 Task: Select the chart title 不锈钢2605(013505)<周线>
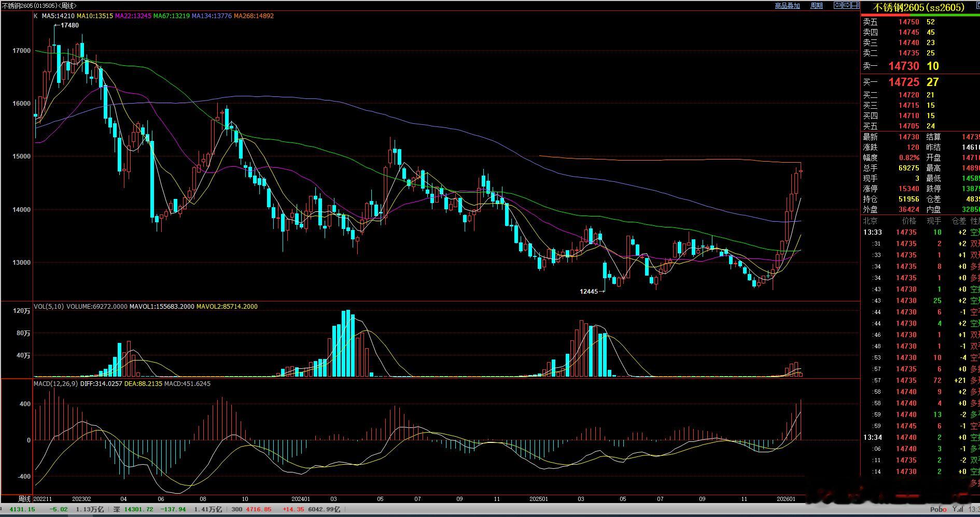pyautogui.click(x=39, y=6)
